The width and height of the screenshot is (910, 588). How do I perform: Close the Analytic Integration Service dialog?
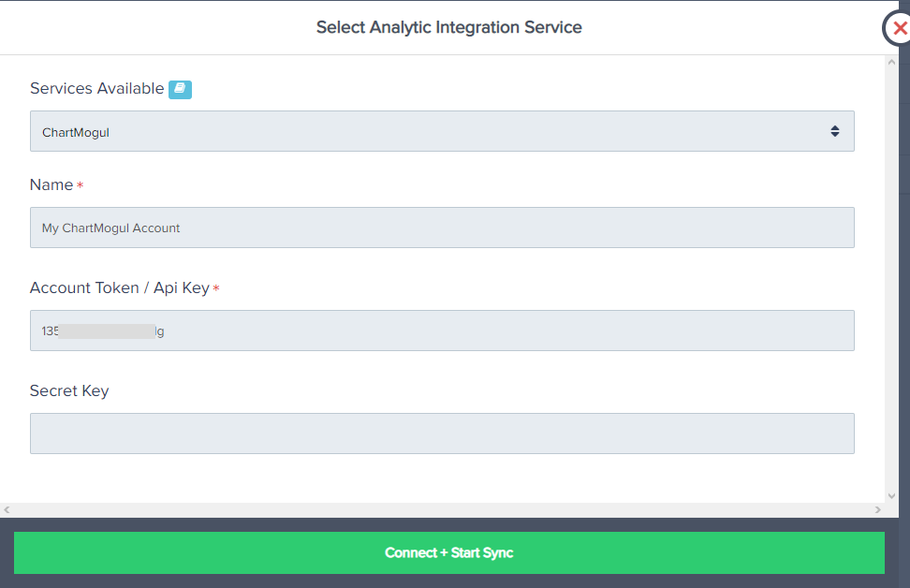pyautogui.click(x=899, y=29)
